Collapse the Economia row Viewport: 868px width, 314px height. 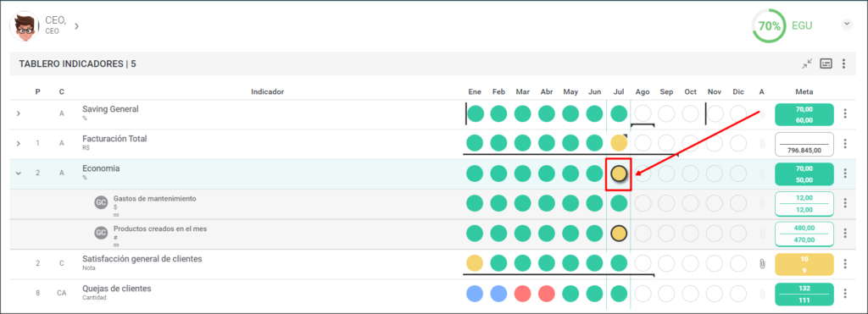[x=19, y=173]
